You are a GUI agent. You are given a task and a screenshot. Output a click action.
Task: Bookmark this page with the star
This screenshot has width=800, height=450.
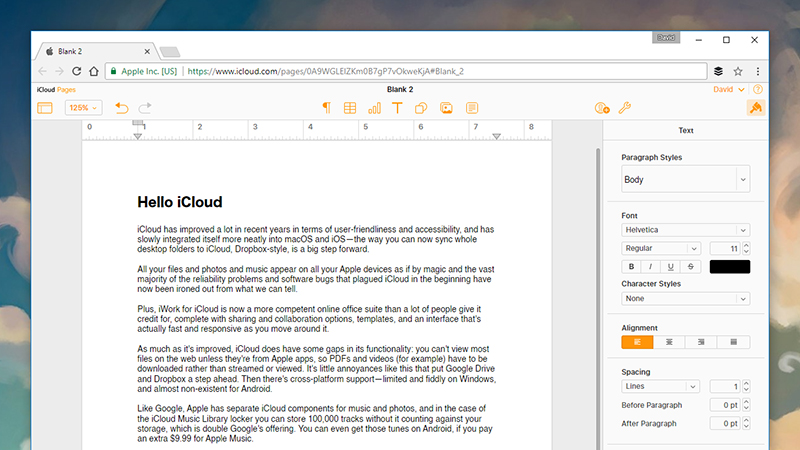738,71
